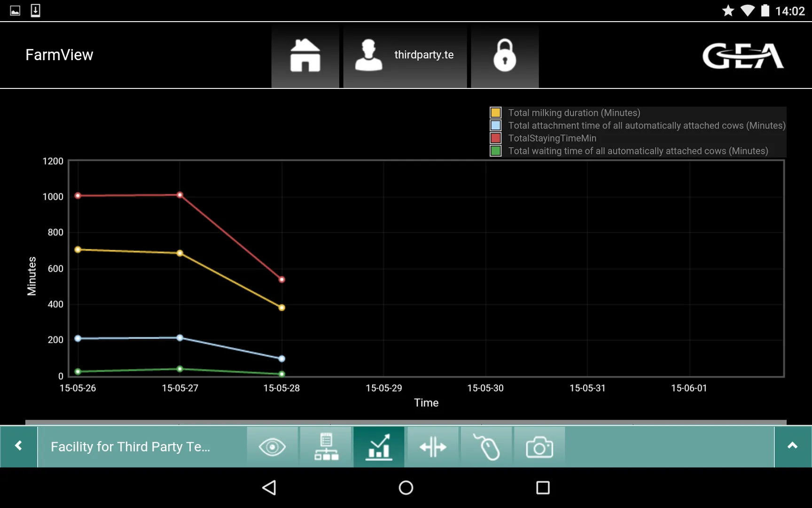
Task: Tap the 15-05-29 axis label
Action: pyautogui.click(x=384, y=388)
